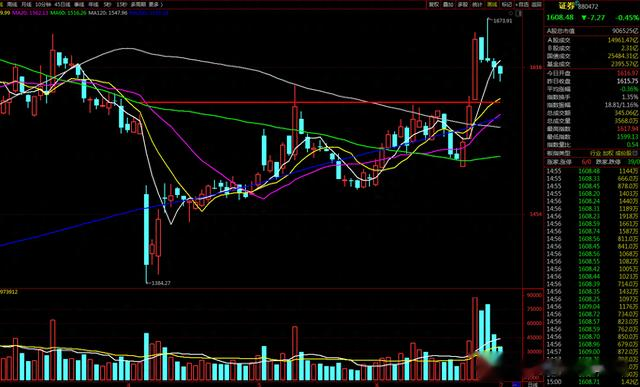Screen dimensions: 640x387
Task: Open the 复权 adjustment dropdown
Action: 434,4
